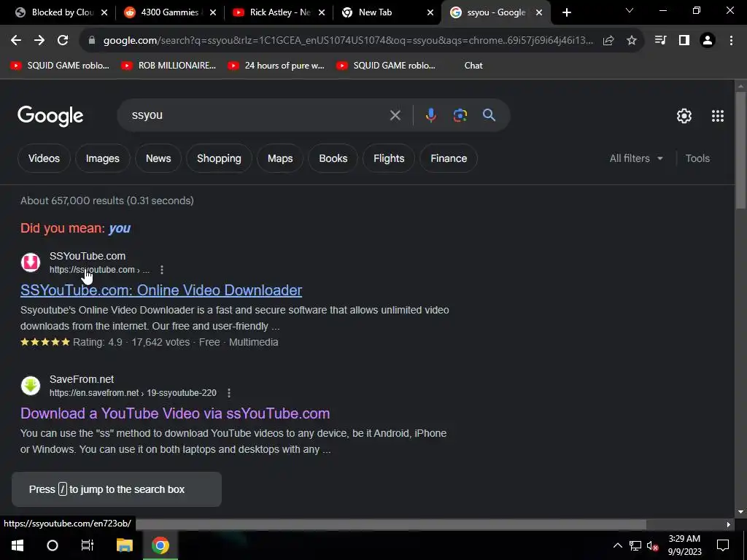747x560 pixels.
Task: Open a new tab with plus button
Action: pos(566,13)
